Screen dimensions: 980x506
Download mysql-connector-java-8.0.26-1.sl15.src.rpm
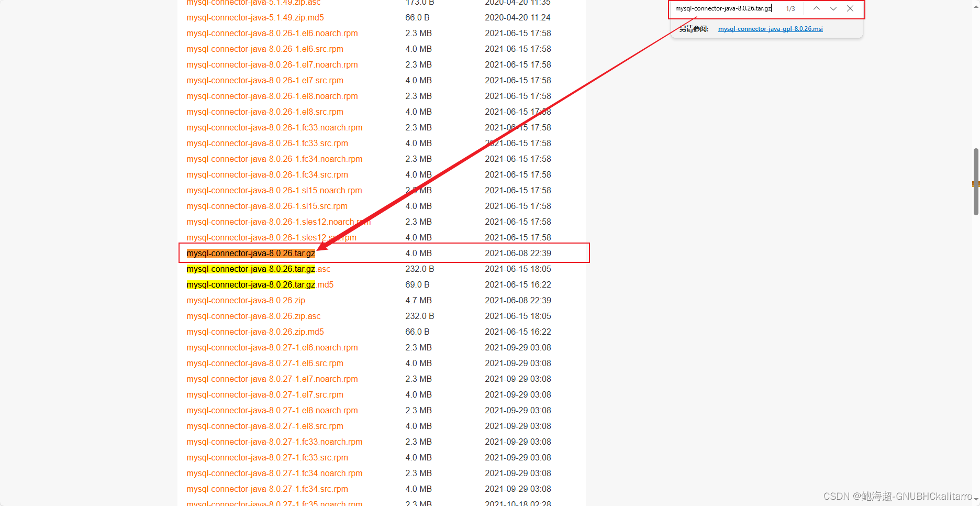pos(267,206)
